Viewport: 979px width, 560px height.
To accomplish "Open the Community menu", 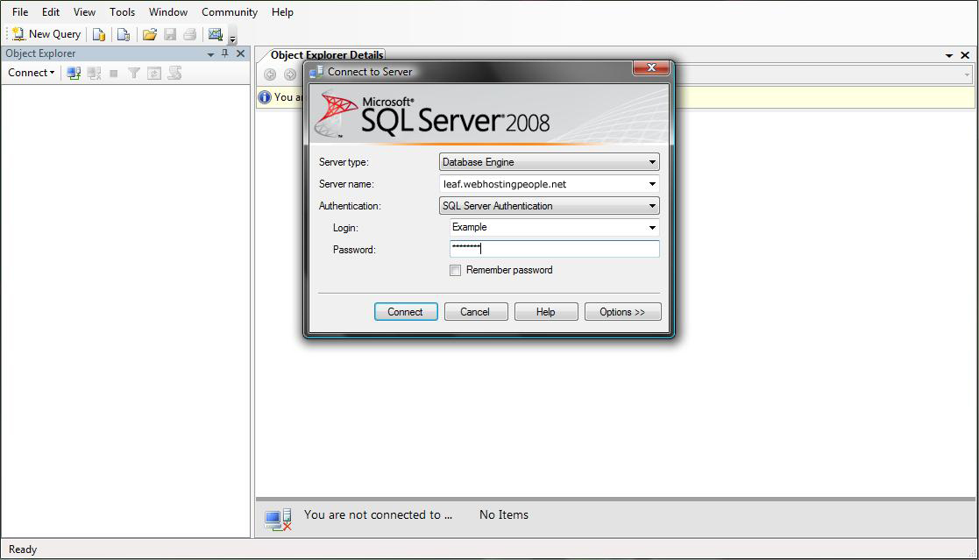I will (229, 12).
